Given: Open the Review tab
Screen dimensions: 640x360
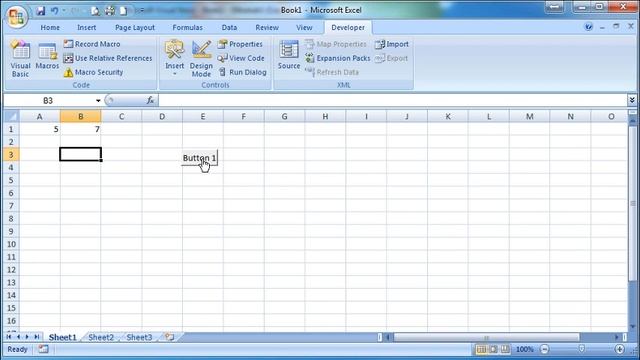Looking at the screenshot, I should pyautogui.click(x=267, y=27).
